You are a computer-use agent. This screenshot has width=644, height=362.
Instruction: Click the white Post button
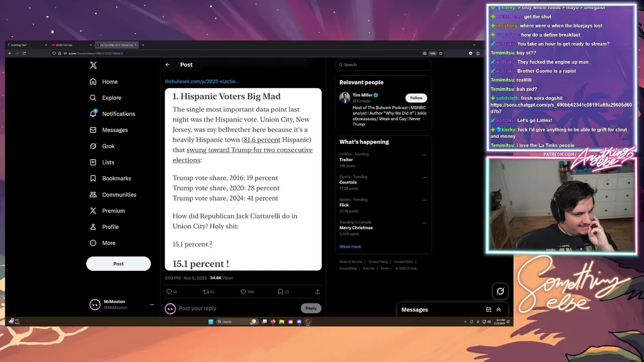(x=118, y=263)
